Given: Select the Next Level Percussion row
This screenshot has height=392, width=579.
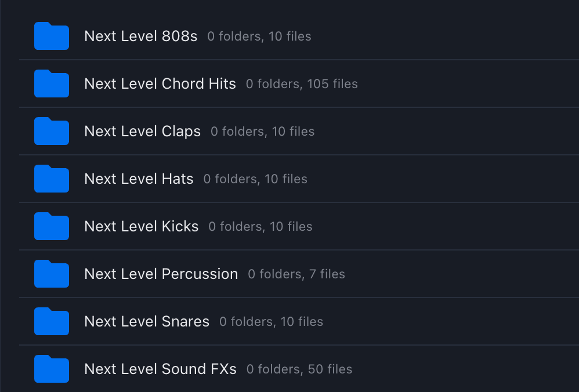Looking at the screenshot, I should tap(161, 274).
